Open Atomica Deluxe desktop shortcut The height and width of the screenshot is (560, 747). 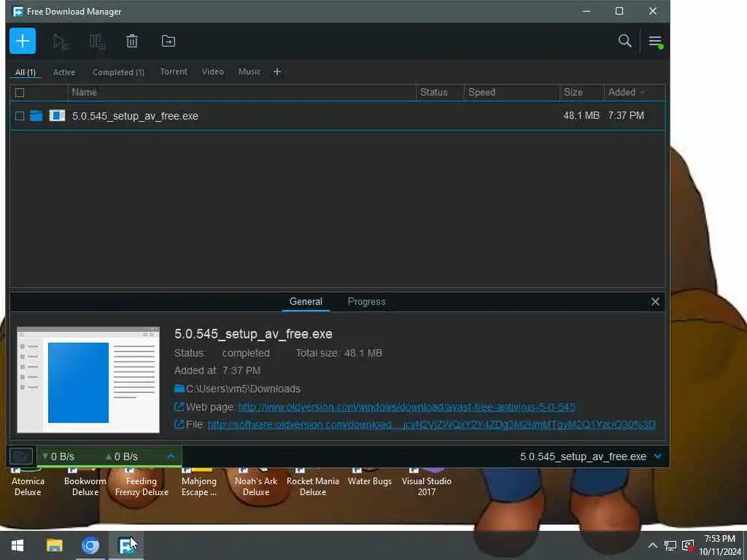[x=28, y=484]
